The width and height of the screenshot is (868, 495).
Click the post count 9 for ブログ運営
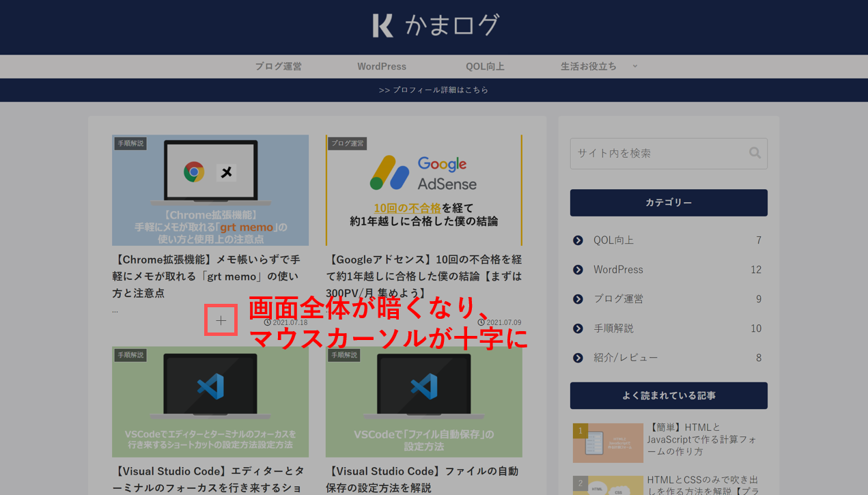pyautogui.click(x=759, y=299)
